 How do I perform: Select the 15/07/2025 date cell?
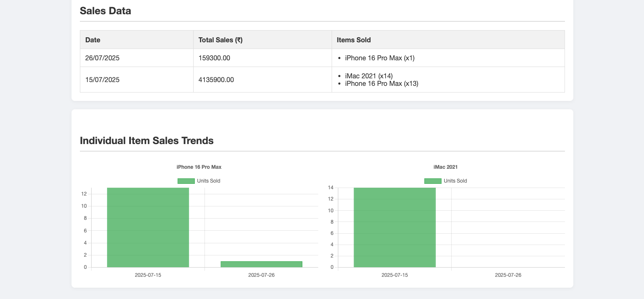tap(137, 80)
